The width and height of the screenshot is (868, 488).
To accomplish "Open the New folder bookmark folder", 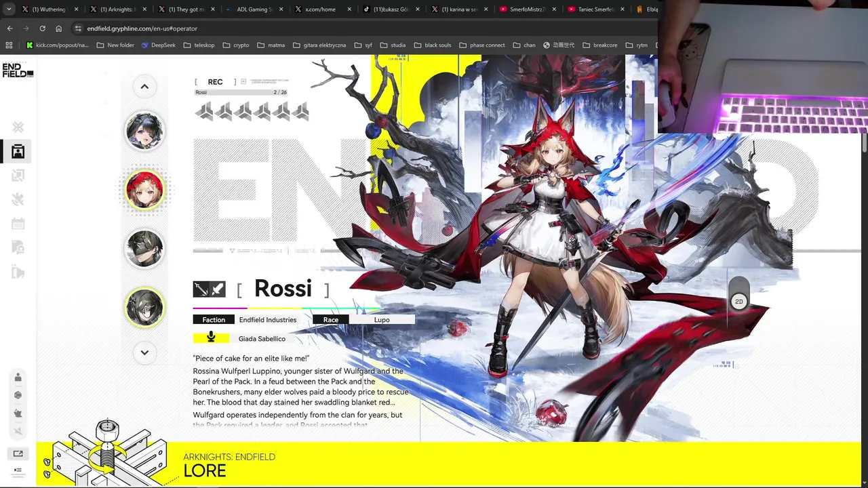I will [115, 45].
